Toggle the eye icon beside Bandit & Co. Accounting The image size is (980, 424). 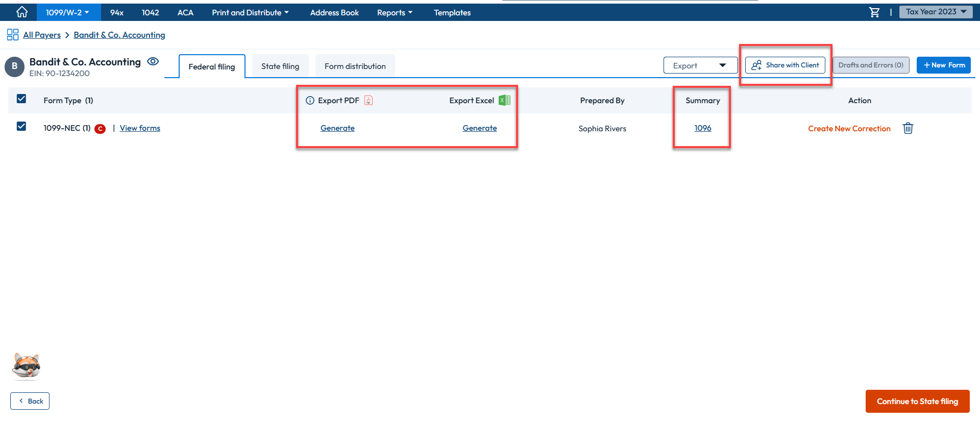coord(153,61)
